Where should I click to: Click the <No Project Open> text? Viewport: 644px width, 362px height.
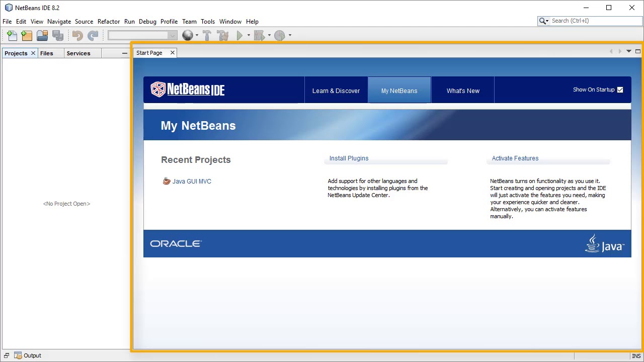coord(66,204)
